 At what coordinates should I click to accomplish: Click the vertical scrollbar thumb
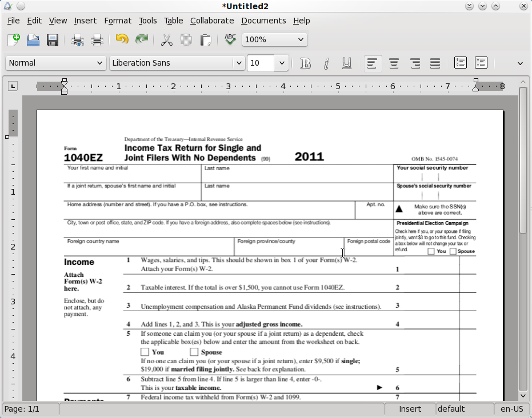pos(523,160)
